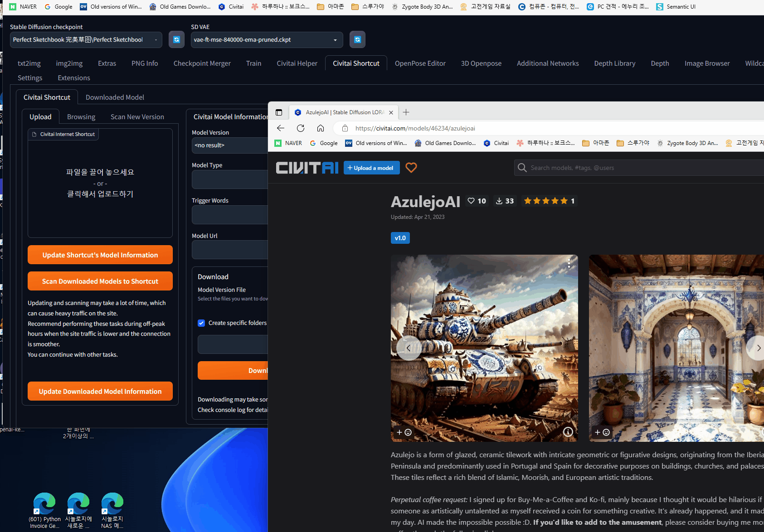Open tank image options menu
Image resolution: width=764 pixels, height=532 pixels.
(569, 263)
